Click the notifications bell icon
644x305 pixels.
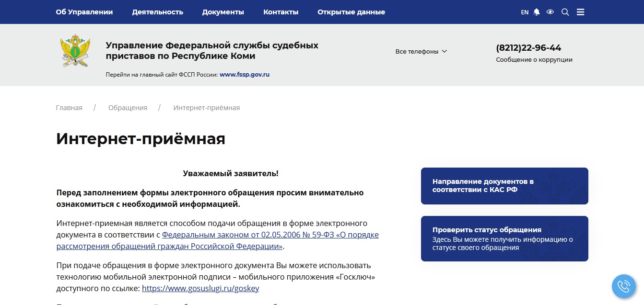click(x=537, y=12)
